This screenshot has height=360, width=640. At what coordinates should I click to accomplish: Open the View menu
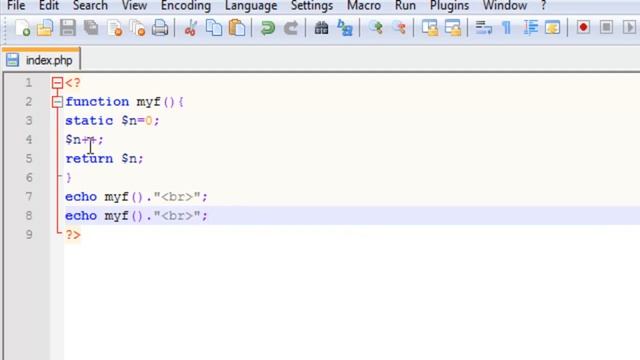tap(134, 6)
